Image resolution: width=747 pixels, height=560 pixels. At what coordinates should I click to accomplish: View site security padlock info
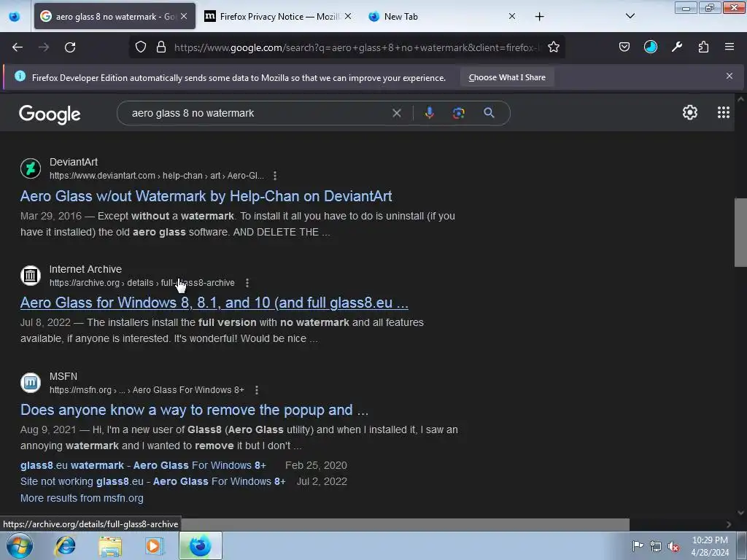click(161, 47)
